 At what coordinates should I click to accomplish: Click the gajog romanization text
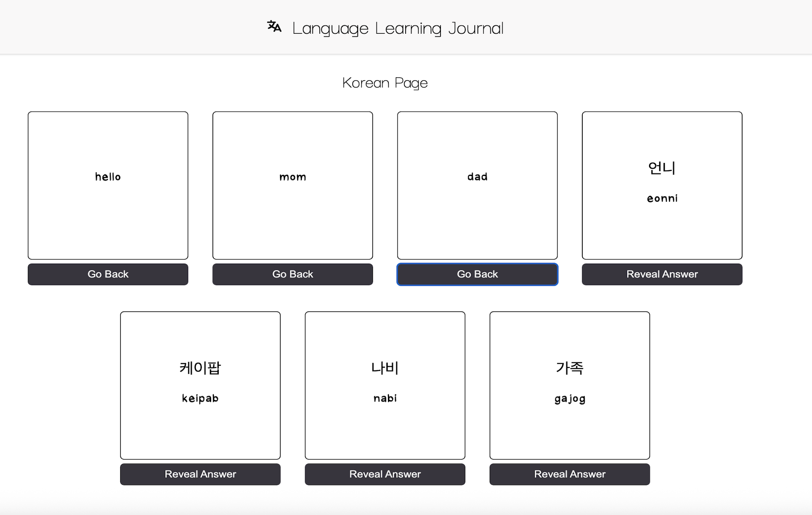tap(570, 398)
